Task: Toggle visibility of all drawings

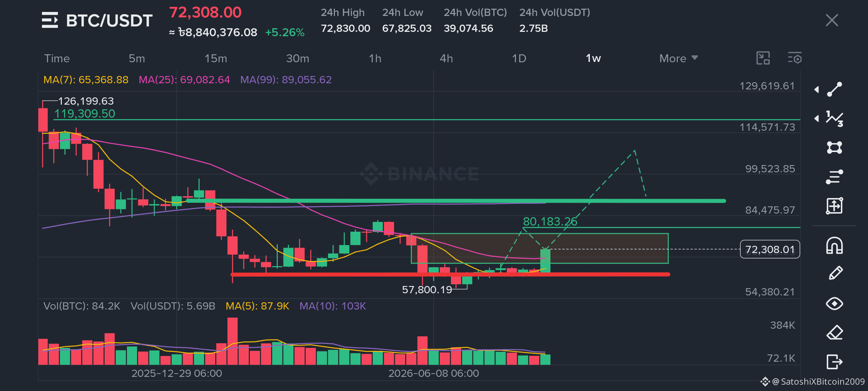Action: (834, 303)
